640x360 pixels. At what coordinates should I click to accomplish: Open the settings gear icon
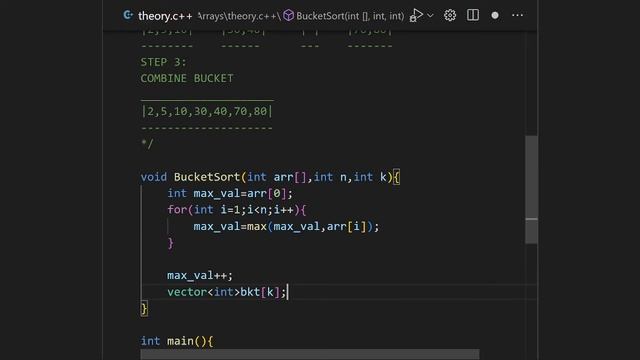coord(450,15)
